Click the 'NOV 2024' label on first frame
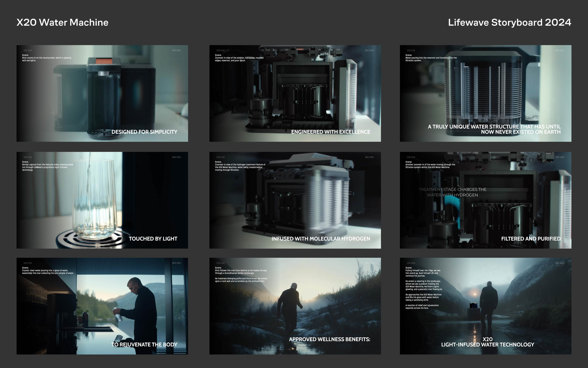Image resolution: width=588 pixels, height=368 pixels. [x=176, y=51]
